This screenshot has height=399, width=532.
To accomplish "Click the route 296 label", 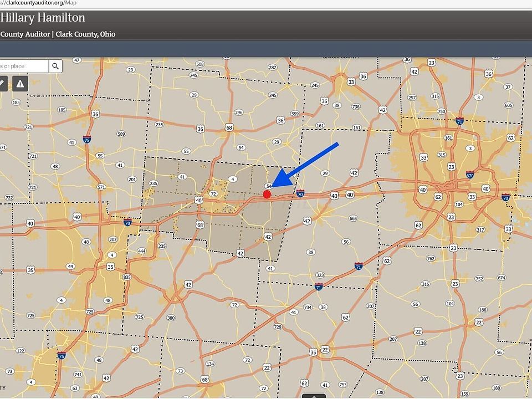I will click(239, 112).
